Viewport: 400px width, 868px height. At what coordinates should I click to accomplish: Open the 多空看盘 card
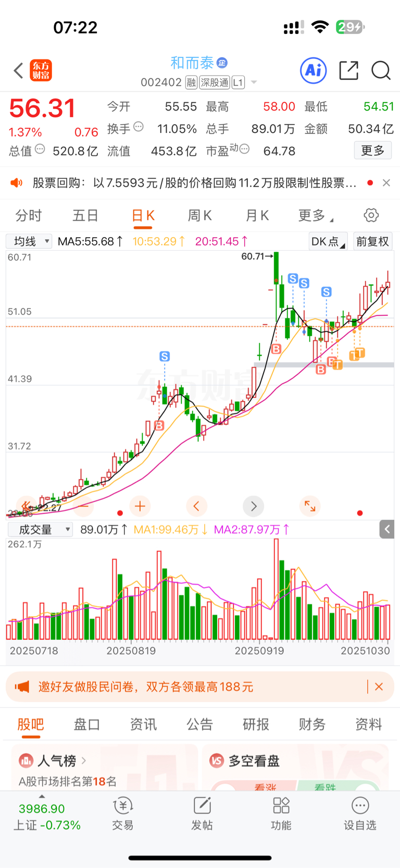point(295,767)
